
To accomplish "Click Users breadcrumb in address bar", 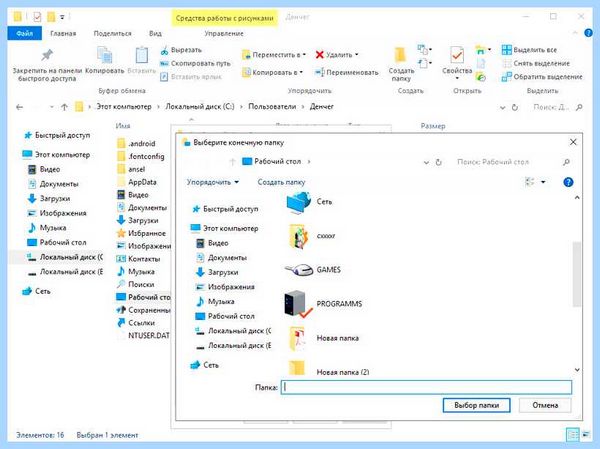I will (272, 106).
